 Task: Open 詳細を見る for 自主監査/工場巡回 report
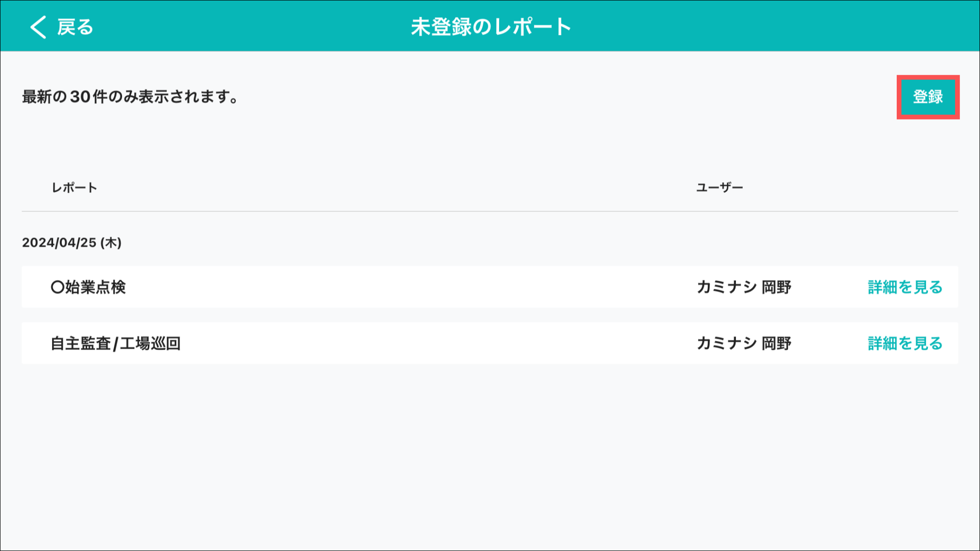coord(905,343)
